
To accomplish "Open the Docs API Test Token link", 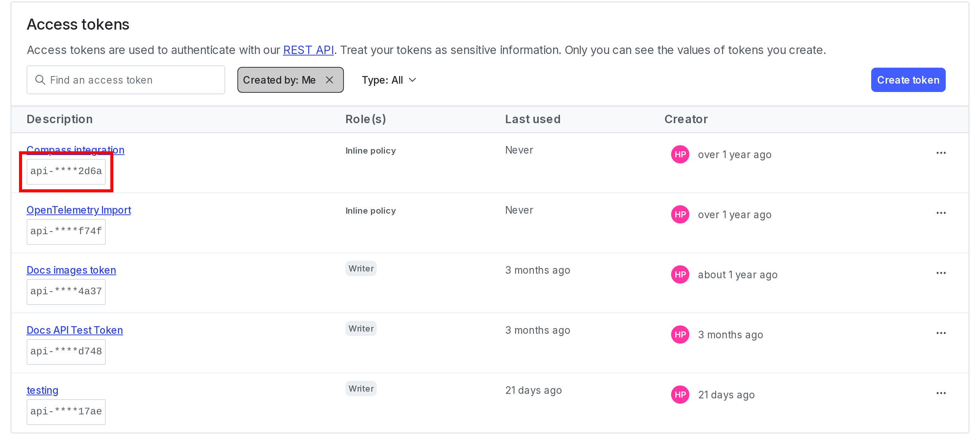I will coord(75,330).
